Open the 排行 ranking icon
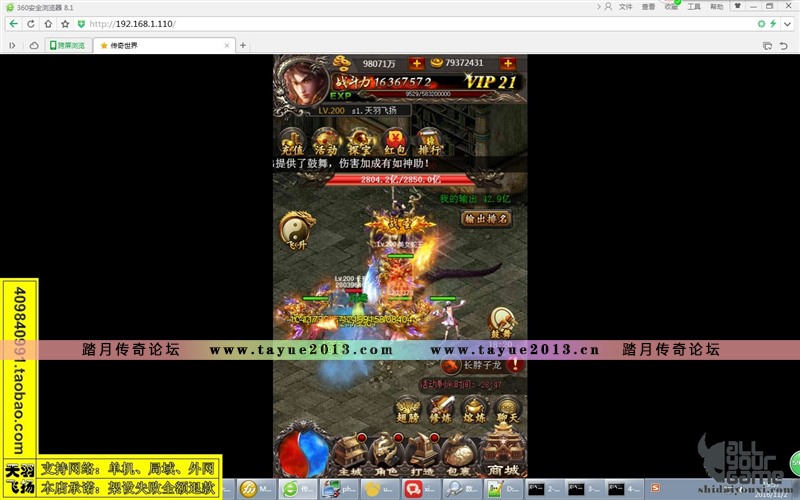Image resolution: width=800 pixels, height=500 pixels. (430, 143)
